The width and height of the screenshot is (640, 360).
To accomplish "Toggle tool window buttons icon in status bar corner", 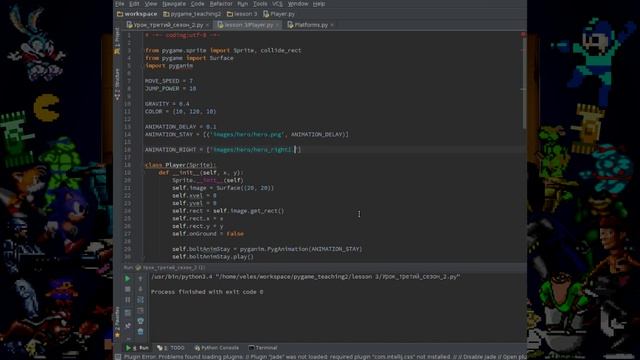I will 118,357.
